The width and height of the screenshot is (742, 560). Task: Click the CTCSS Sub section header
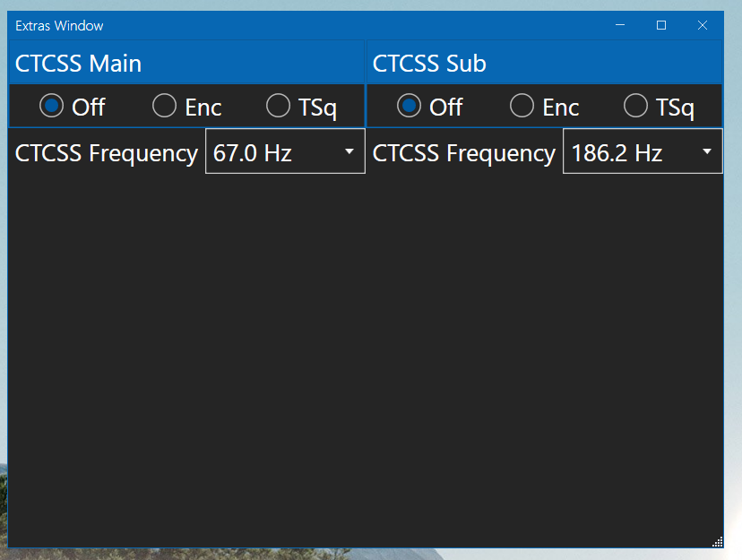pyautogui.click(x=544, y=63)
